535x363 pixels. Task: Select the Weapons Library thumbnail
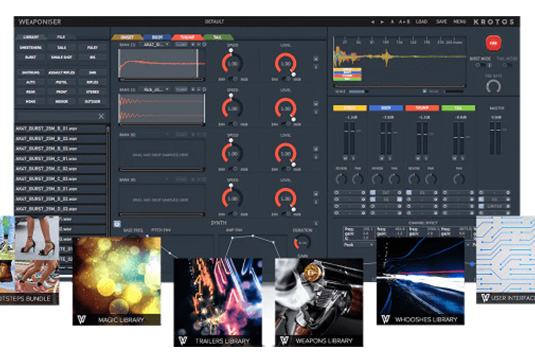(x=319, y=302)
